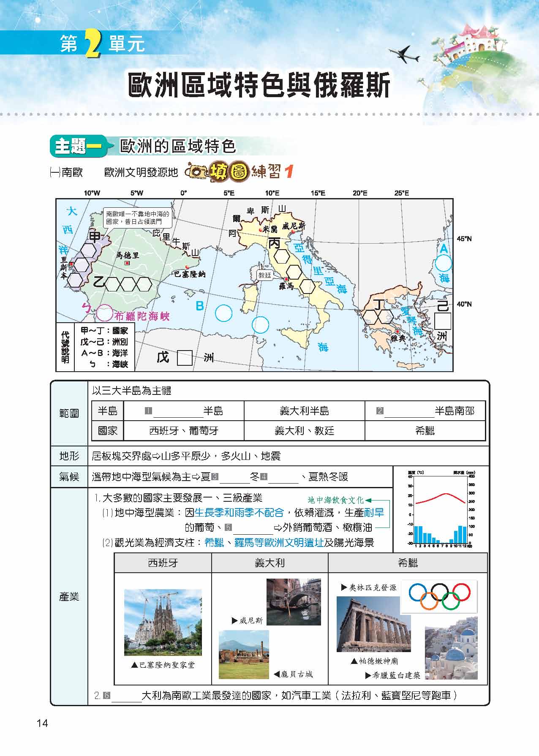This screenshot has width=539, height=756.
Task: Click the 10°W longitude label
Action: coord(92,193)
